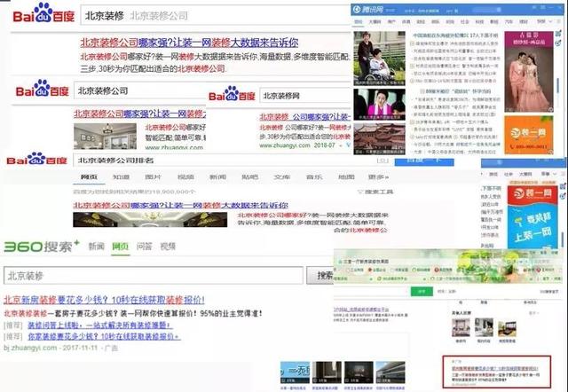Open the ad link inside the red-outlined box
This screenshot has width=568, height=392.
tap(495, 368)
